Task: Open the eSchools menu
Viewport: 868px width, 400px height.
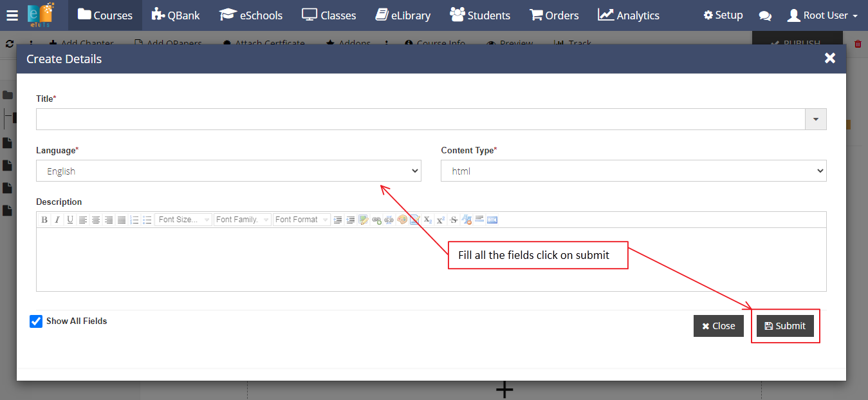Action: coord(251,15)
